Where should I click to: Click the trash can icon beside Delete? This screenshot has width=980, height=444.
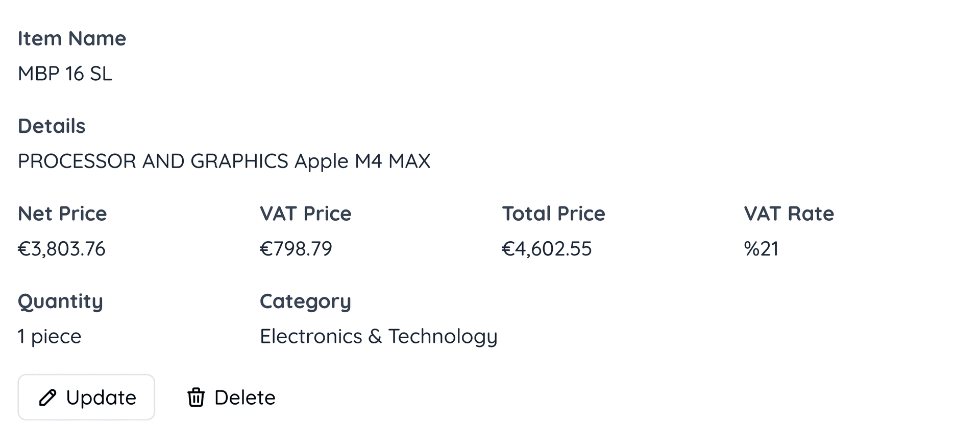[196, 398]
